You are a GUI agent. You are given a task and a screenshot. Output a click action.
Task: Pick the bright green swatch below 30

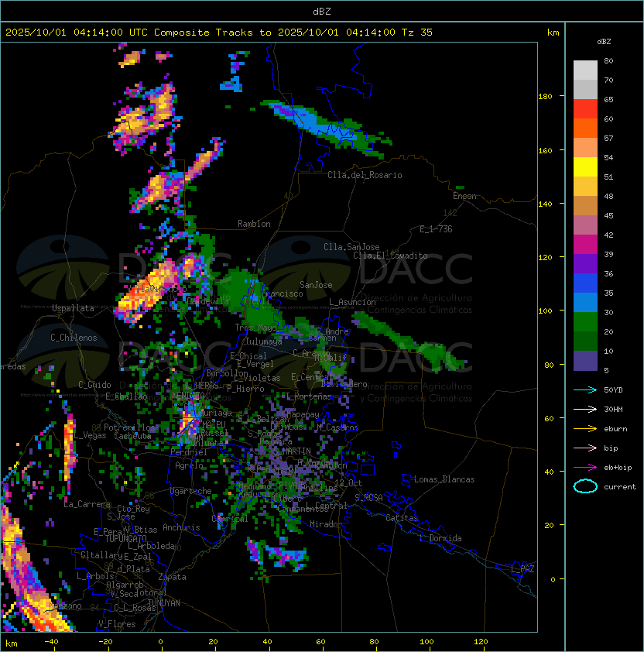585,322
